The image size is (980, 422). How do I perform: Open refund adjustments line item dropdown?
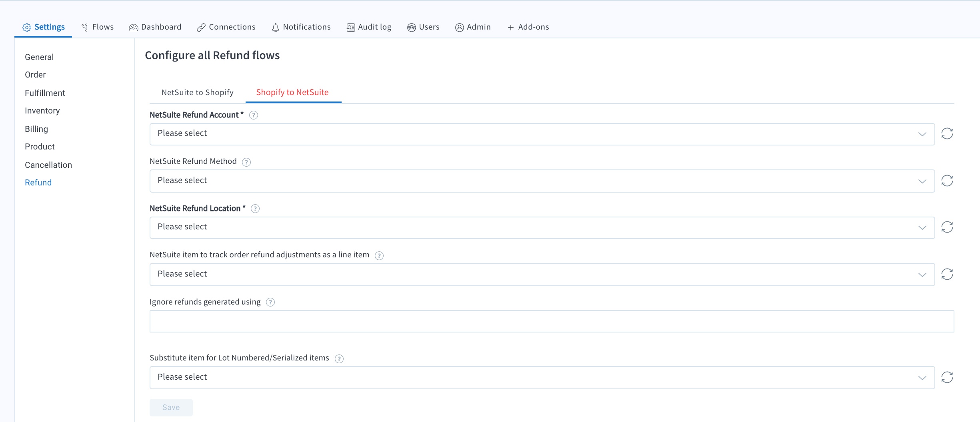pyautogui.click(x=542, y=274)
